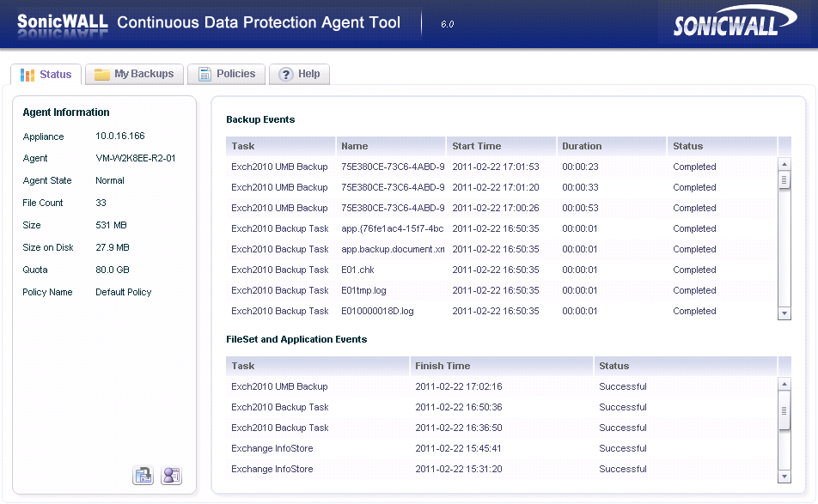Click the Default Policy value
The height and width of the screenshot is (504, 818).
tap(123, 293)
